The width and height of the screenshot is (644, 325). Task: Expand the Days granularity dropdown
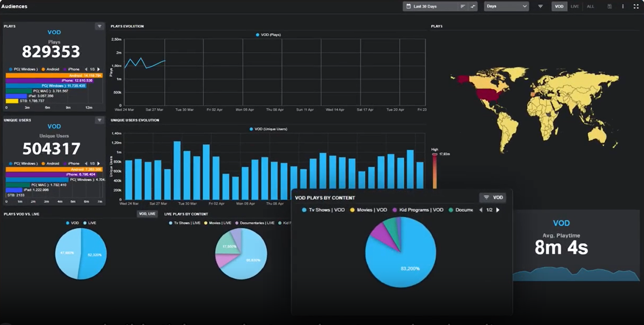click(x=506, y=6)
